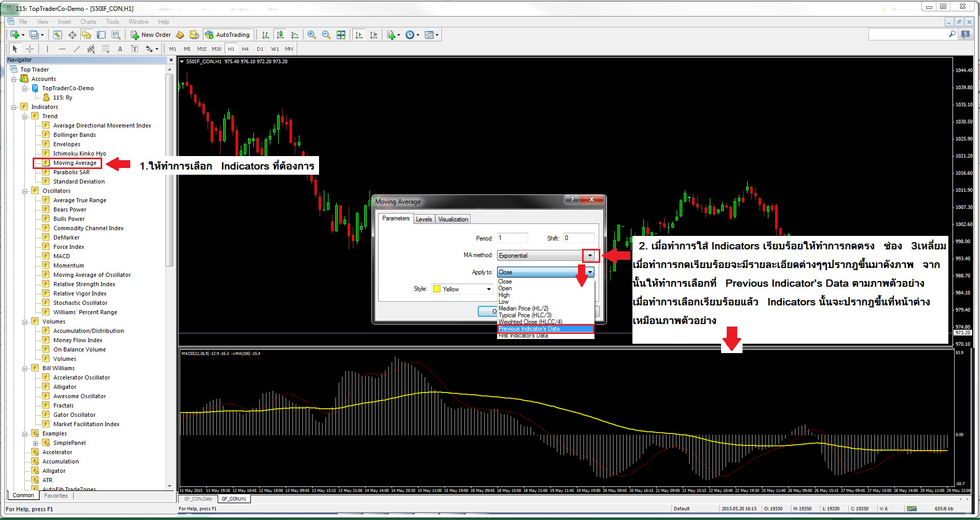The image size is (980, 520).
Task: Expand the SimplePanel tree node
Action: tap(35, 443)
